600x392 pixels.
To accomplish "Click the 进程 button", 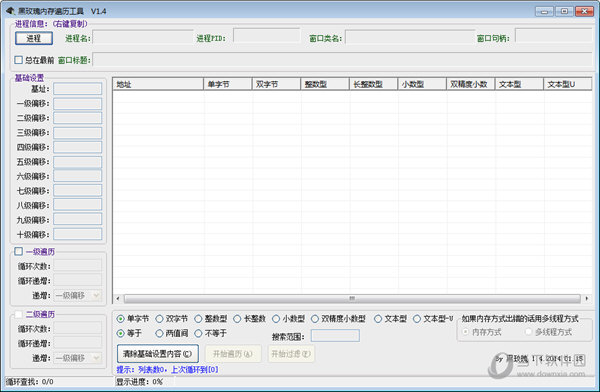I will click(x=34, y=38).
